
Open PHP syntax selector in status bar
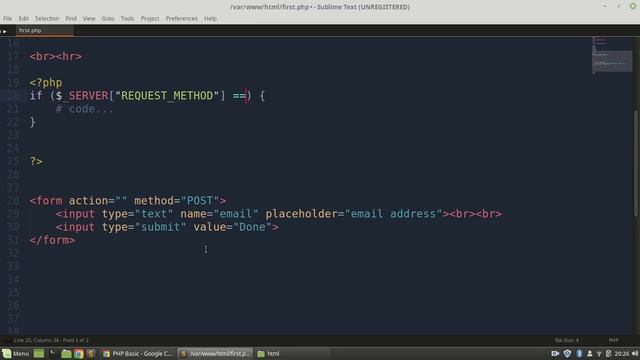[x=613, y=340]
